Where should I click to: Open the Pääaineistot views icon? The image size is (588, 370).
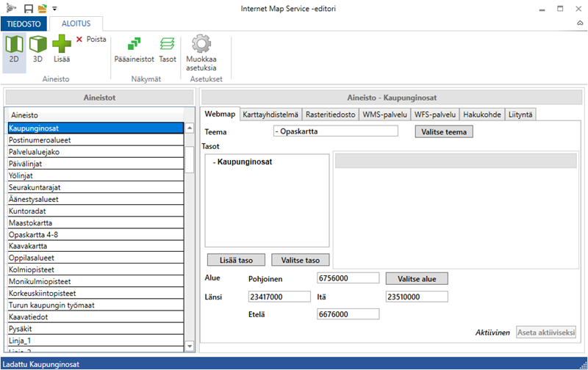(134, 49)
